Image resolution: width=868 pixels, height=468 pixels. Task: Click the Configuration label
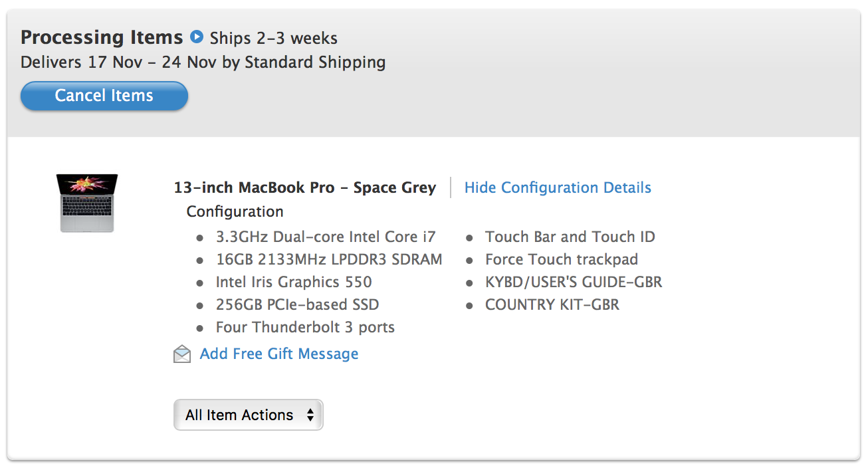(235, 212)
